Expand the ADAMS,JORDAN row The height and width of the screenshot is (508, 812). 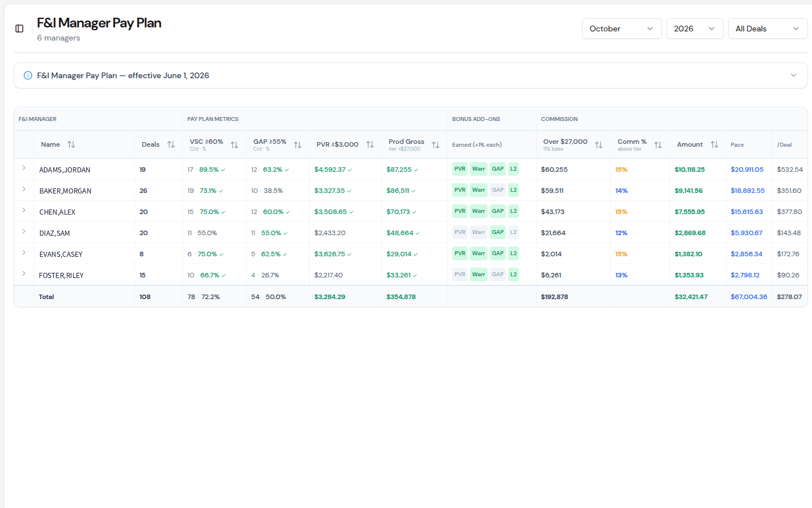click(x=24, y=168)
